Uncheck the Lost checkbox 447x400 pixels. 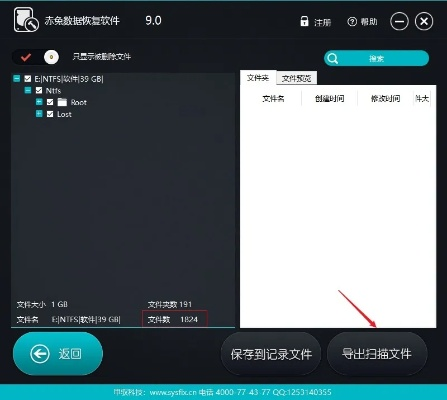50,114
